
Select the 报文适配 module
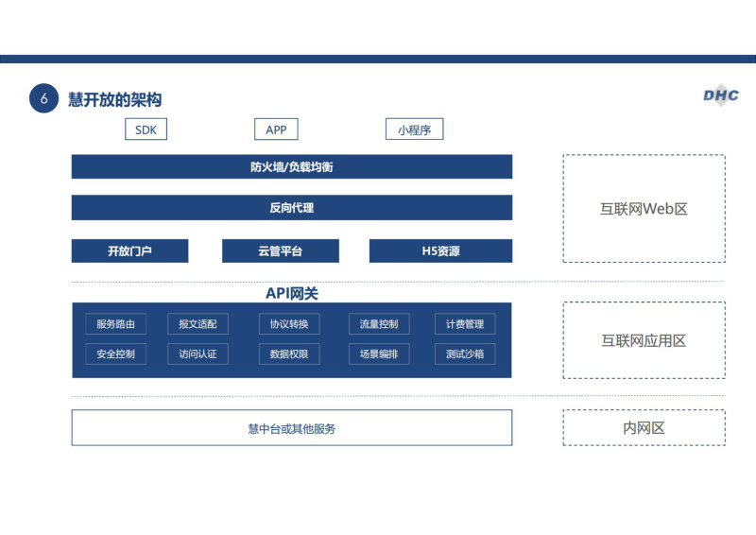point(198,324)
